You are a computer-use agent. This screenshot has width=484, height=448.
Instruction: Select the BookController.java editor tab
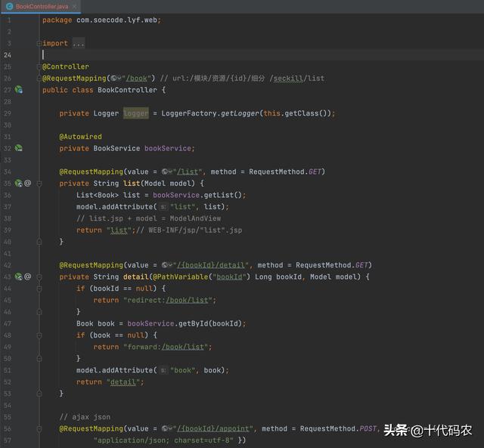pyautogui.click(x=41, y=7)
